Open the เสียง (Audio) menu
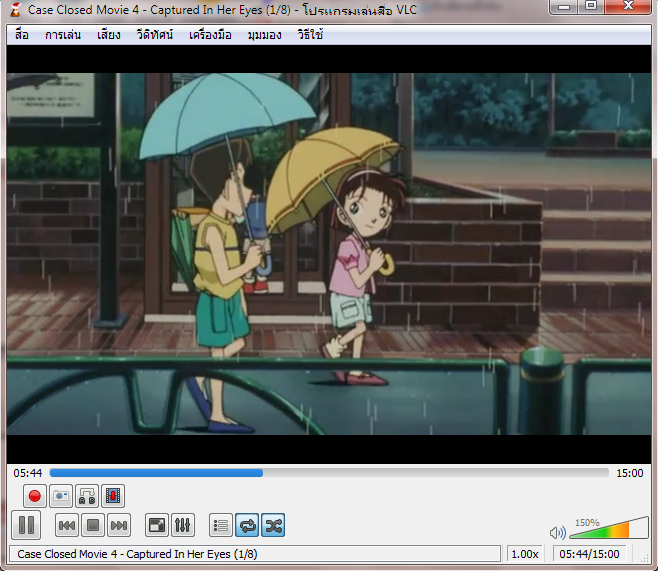Screen dimensions: 658x571 pyautogui.click(x=109, y=35)
